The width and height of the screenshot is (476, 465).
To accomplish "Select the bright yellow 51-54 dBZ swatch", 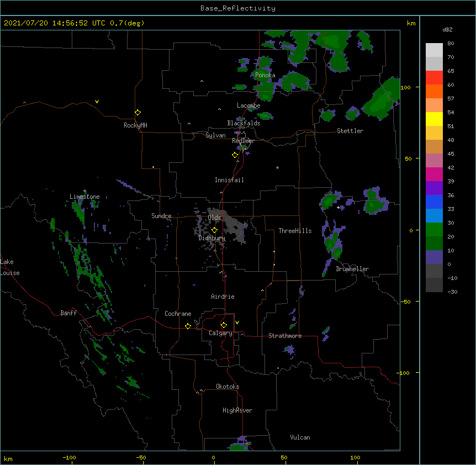I will 434,119.
